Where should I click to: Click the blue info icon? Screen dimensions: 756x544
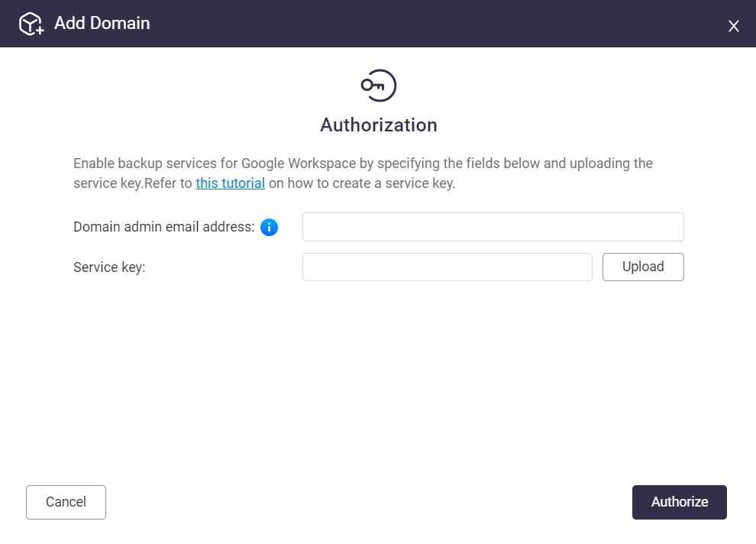269,227
